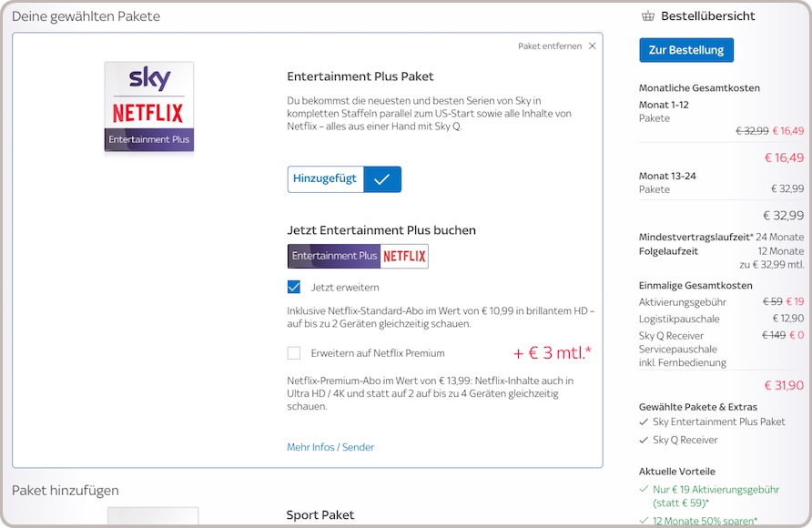This screenshot has height=528, width=812.
Task: Click the Mindestvertragslaufzeit label
Action: pos(696,237)
